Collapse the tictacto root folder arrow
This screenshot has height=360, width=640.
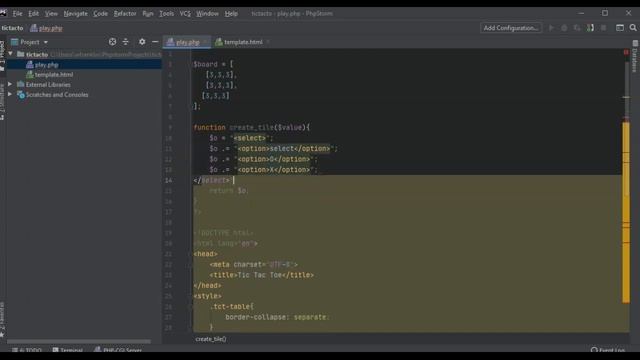click(10, 54)
